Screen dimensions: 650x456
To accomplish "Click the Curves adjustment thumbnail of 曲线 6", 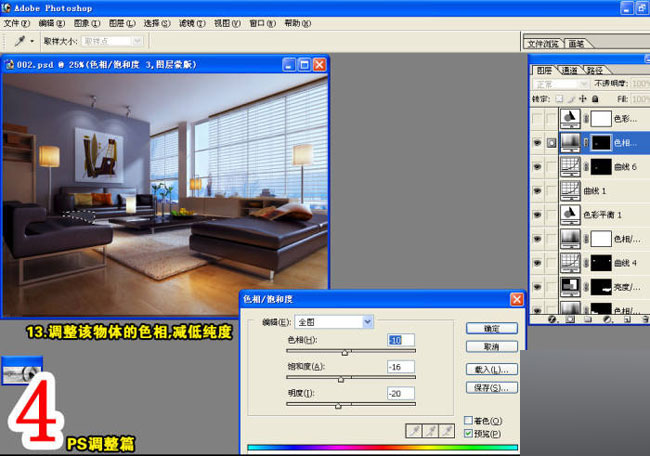I will [570, 167].
